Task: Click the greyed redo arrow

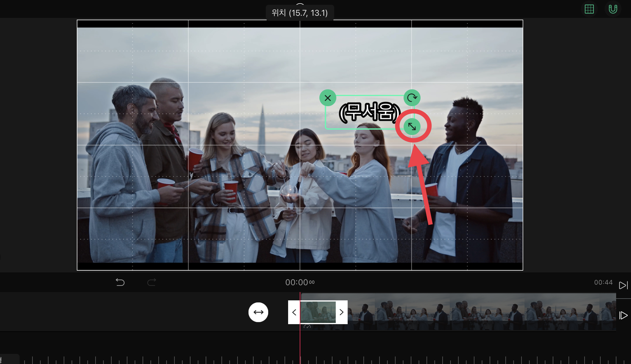Action: pos(151,282)
